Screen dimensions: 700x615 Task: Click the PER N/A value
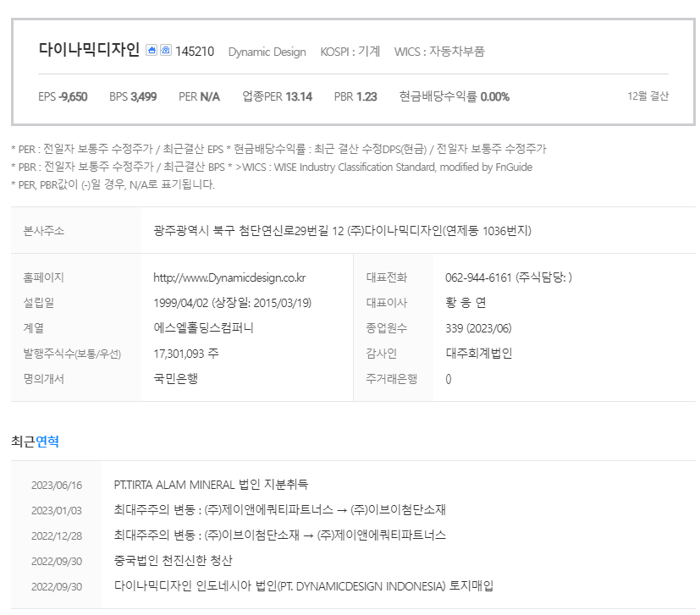coord(199,96)
